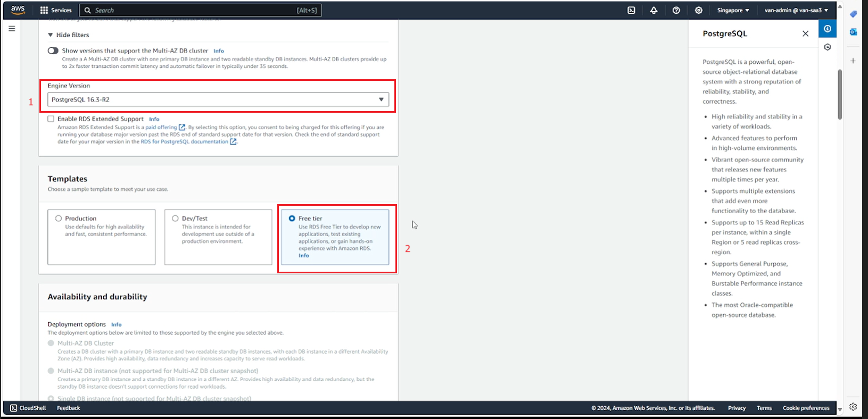Open the RDS documentation external link icon
This screenshot has height=419, width=868.
[x=233, y=141]
